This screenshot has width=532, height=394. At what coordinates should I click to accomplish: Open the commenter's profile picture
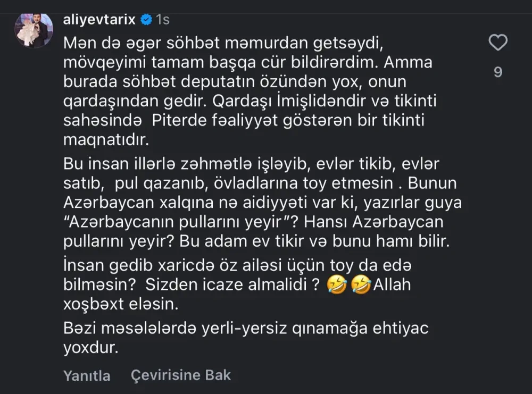(x=32, y=30)
